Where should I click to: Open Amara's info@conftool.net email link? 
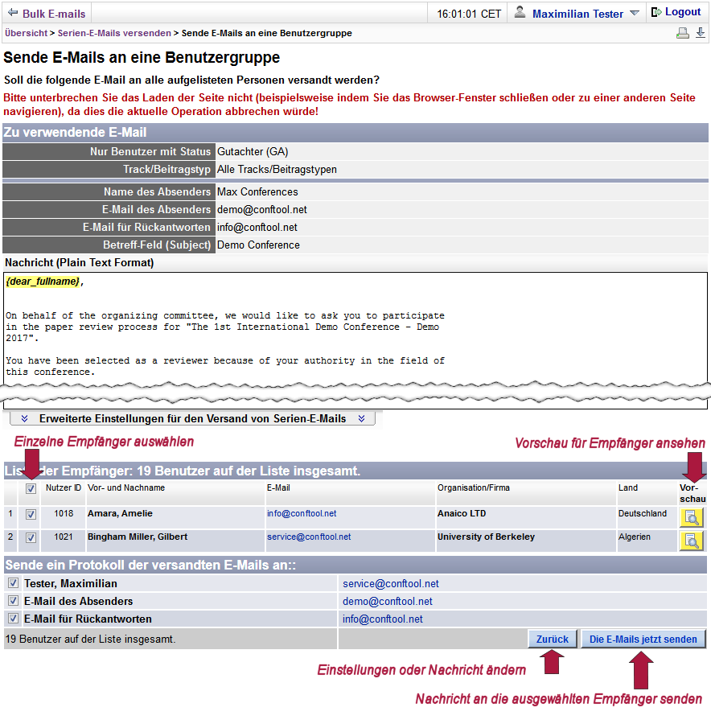click(x=302, y=513)
